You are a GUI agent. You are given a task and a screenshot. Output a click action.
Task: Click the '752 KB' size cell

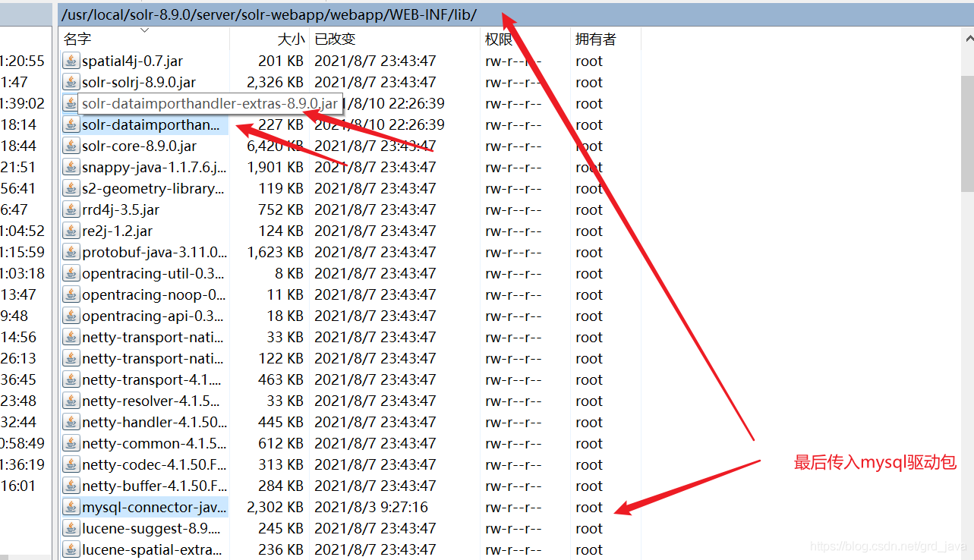click(x=281, y=209)
